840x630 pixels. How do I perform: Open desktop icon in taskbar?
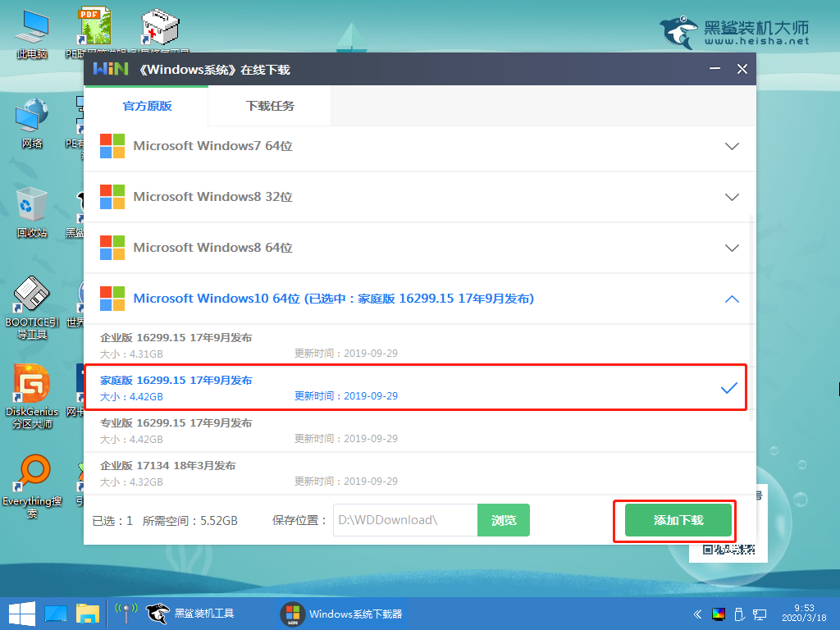pyautogui.click(x=56, y=614)
